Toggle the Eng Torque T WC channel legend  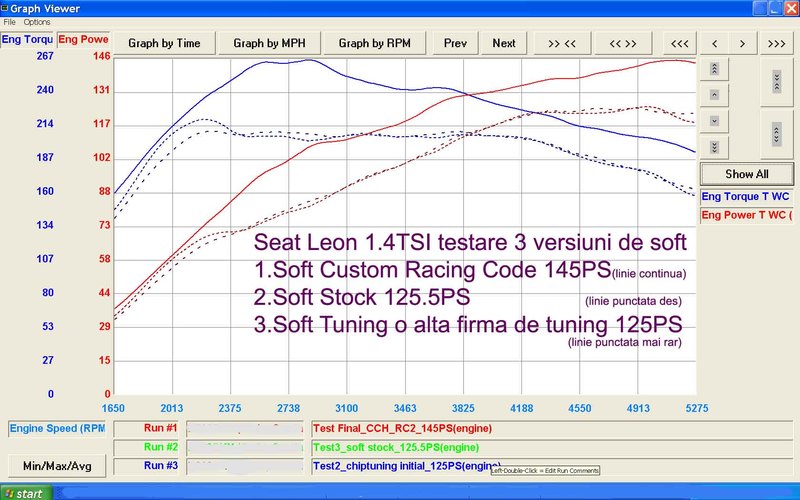pos(746,197)
